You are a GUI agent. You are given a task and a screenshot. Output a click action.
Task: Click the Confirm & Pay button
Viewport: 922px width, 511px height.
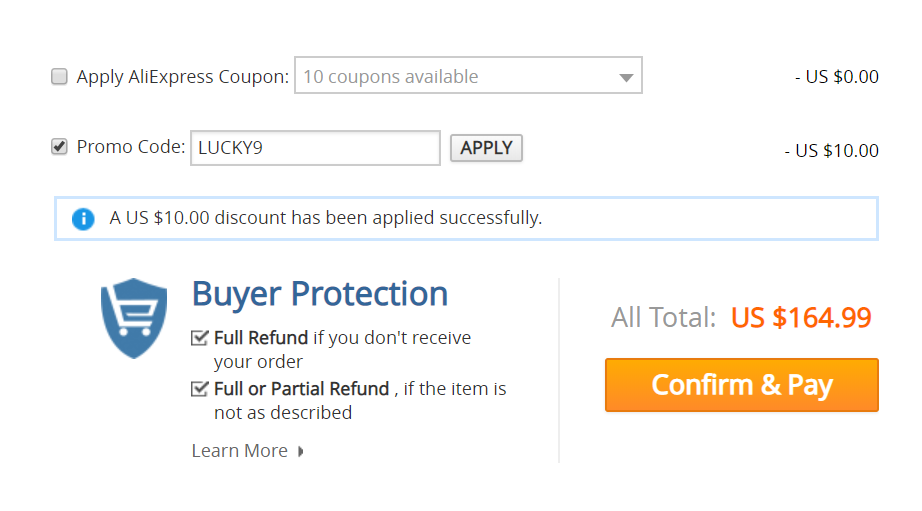click(741, 385)
